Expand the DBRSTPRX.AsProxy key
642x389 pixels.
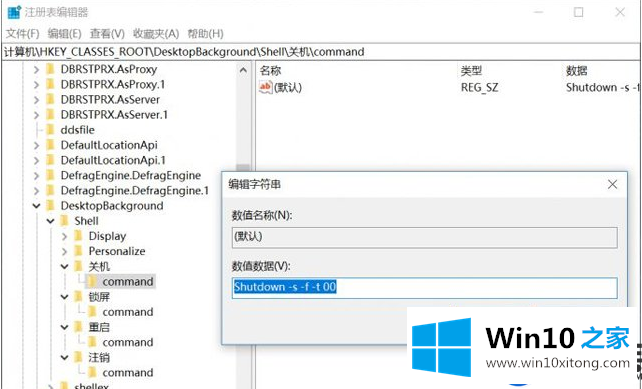tap(36, 70)
